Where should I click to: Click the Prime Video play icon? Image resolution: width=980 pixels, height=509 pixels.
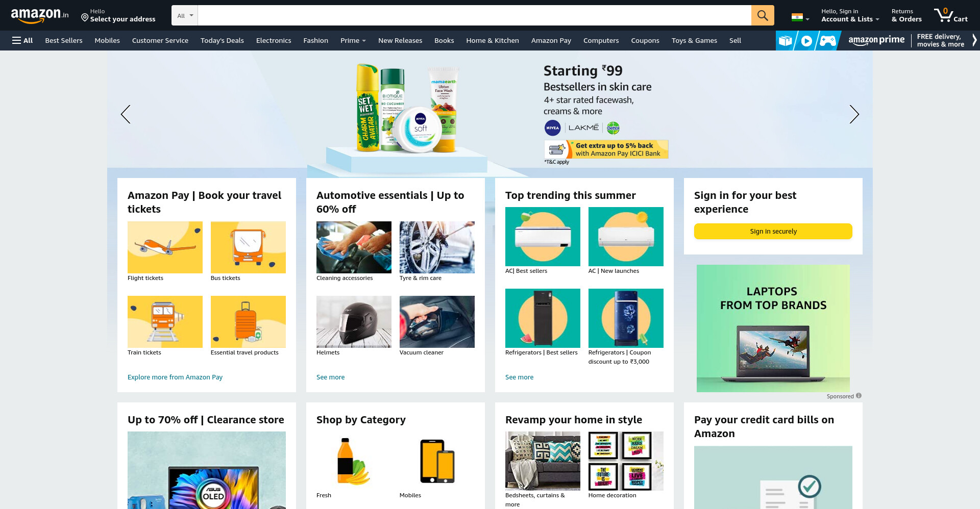[806, 40]
